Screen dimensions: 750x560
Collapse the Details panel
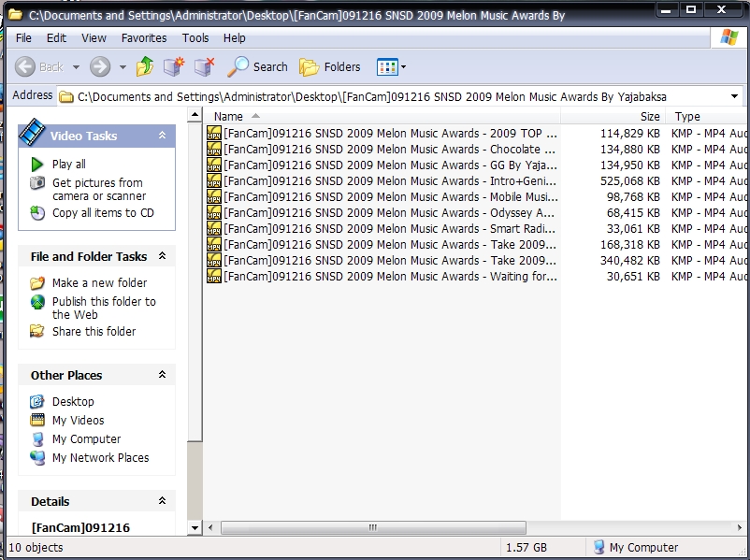162,501
